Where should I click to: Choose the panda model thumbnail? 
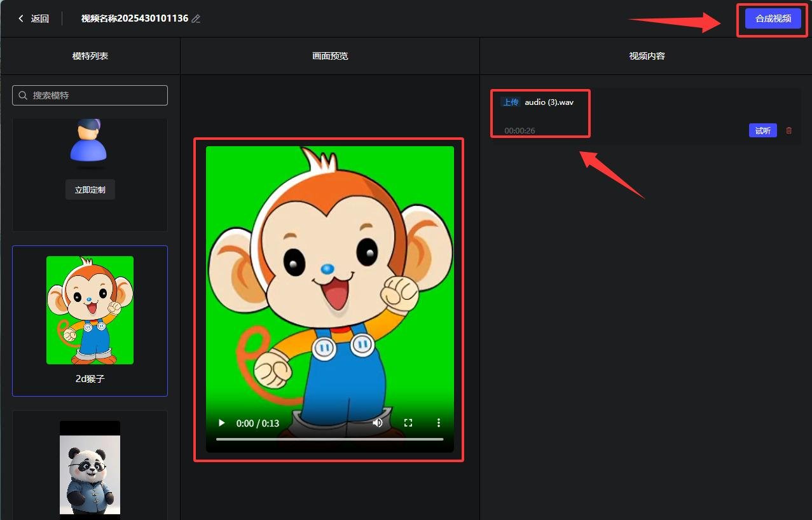pos(90,467)
